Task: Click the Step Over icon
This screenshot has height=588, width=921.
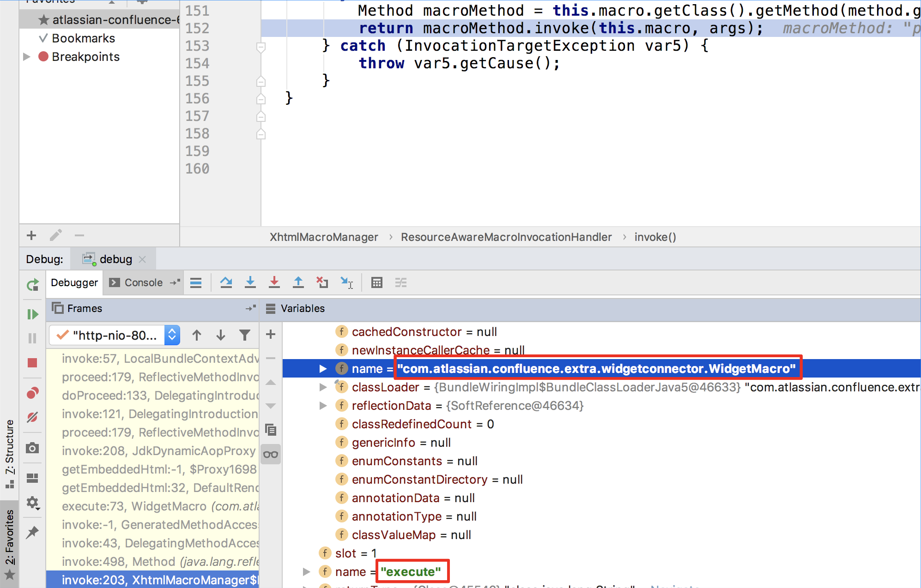Action: [x=226, y=282]
